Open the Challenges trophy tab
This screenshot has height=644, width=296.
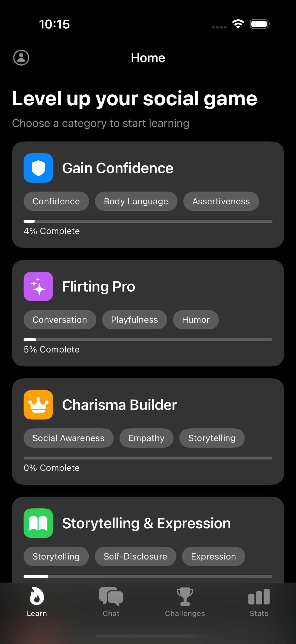pyautogui.click(x=185, y=602)
